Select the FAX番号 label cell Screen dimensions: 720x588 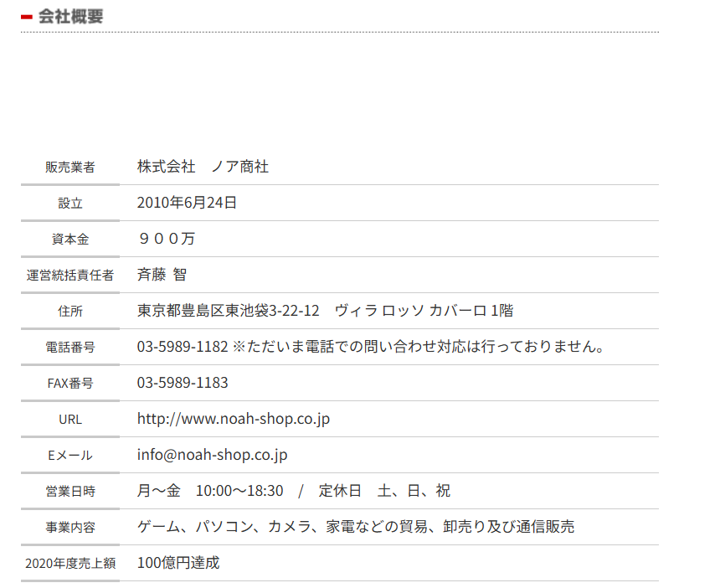(x=70, y=383)
